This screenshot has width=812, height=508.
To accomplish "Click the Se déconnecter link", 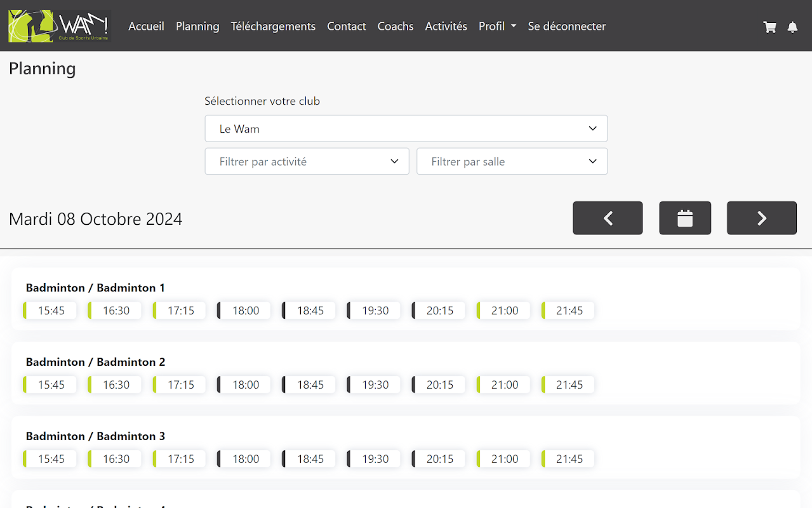I will click(567, 26).
